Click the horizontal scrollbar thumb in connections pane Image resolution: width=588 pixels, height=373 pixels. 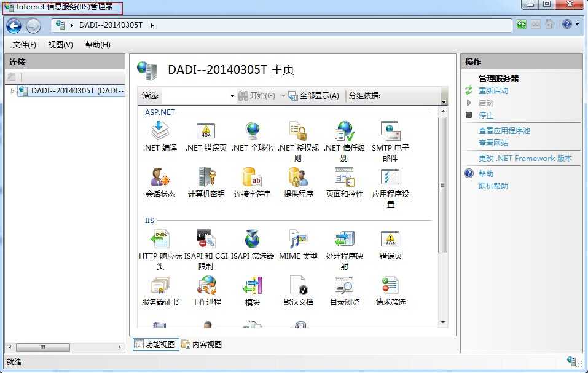coord(43,347)
